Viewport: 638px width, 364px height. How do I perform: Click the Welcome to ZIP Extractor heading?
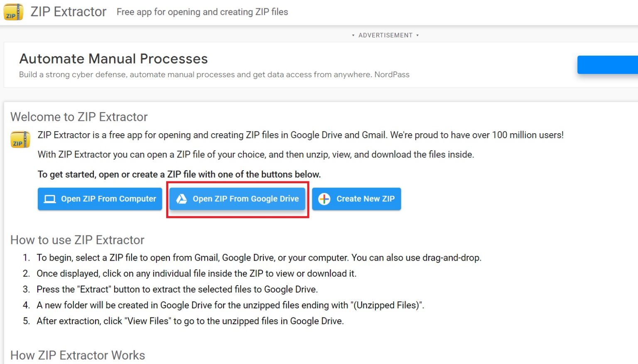(x=79, y=117)
